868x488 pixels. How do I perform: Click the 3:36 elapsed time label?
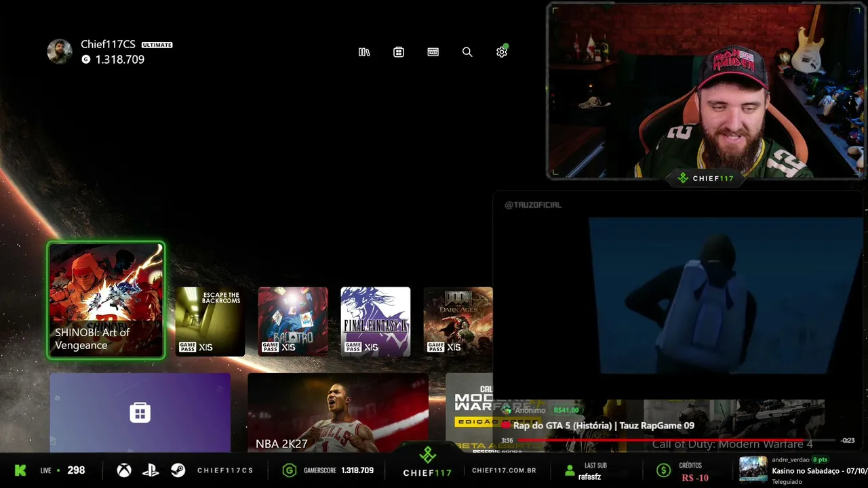pos(507,441)
